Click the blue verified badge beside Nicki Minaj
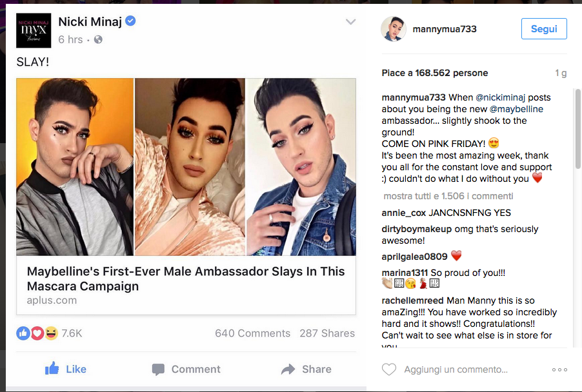Screen dimensions: 582x392 pos(130,21)
